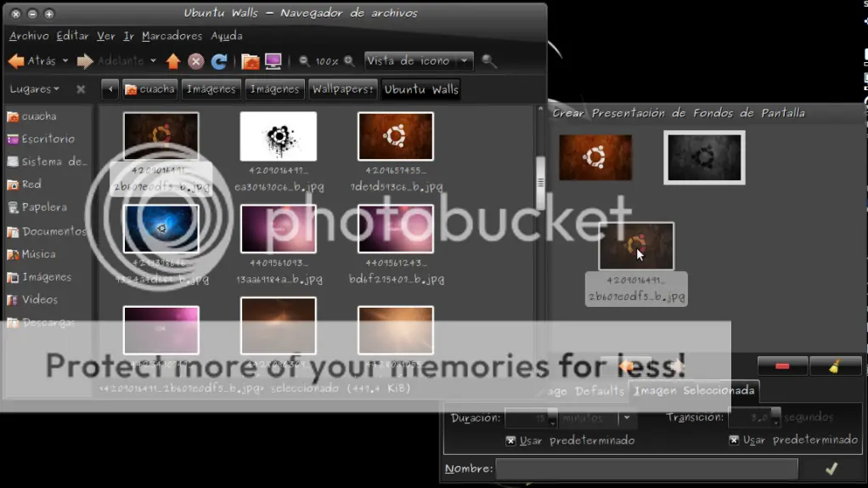The width and height of the screenshot is (868, 488).
Task: Click the Adelante forward arrow icon
Action: coord(85,61)
